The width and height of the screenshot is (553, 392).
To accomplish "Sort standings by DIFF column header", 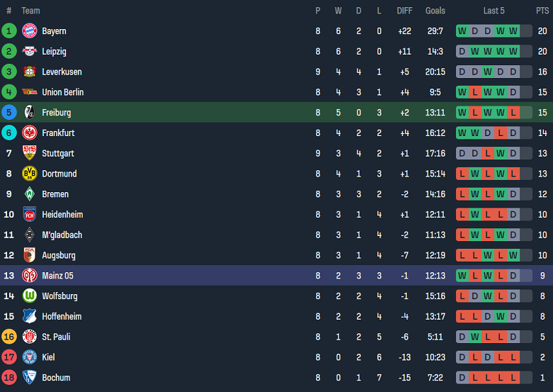I will pyautogui.click(x=405, y=11).
